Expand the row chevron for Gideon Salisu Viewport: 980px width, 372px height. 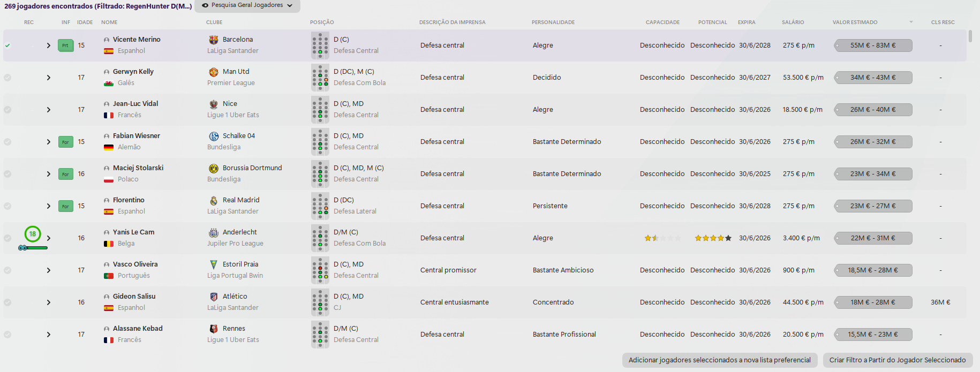[49, 302]
